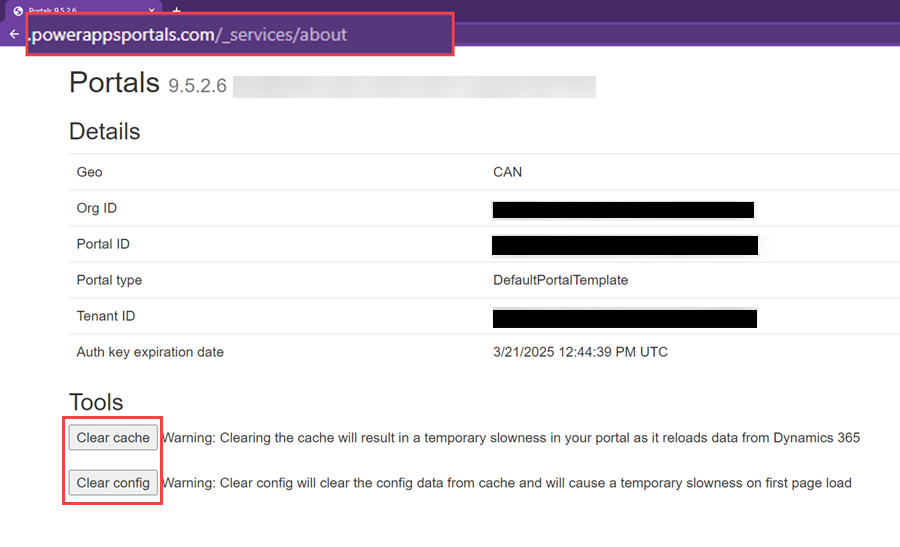
Task: Click the Tools section heading
Action: [x=96, y=402]
